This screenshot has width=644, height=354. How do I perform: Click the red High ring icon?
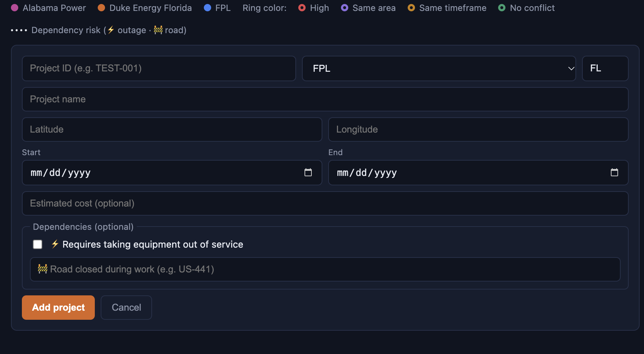click(x=302, y=8)
